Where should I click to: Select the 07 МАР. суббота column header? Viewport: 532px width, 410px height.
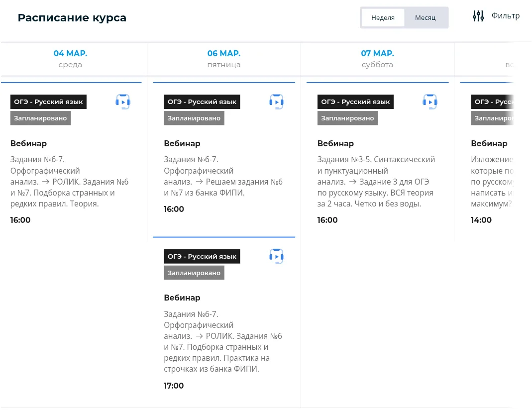pos(377,59)
